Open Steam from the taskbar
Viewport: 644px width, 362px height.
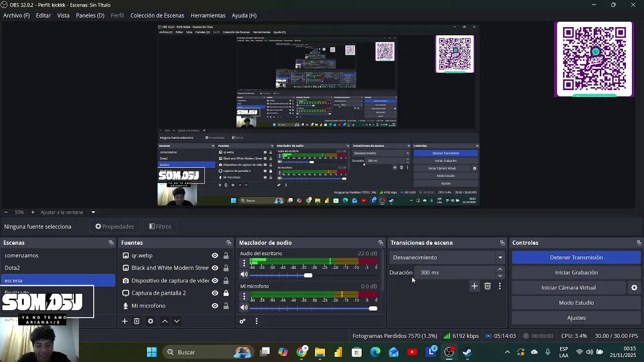click(467, 352)
